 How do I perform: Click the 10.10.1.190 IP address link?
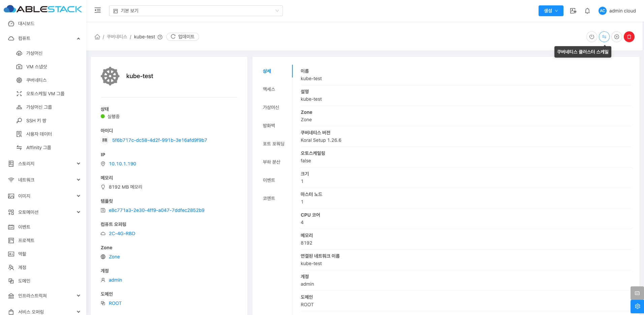[x=122, y=164]
